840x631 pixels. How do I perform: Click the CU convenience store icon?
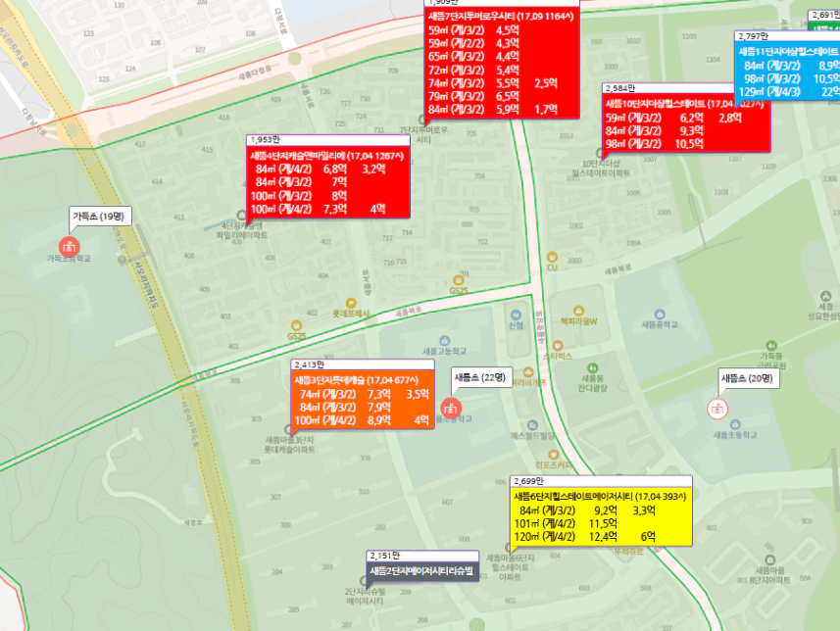[x=552, y=256]
